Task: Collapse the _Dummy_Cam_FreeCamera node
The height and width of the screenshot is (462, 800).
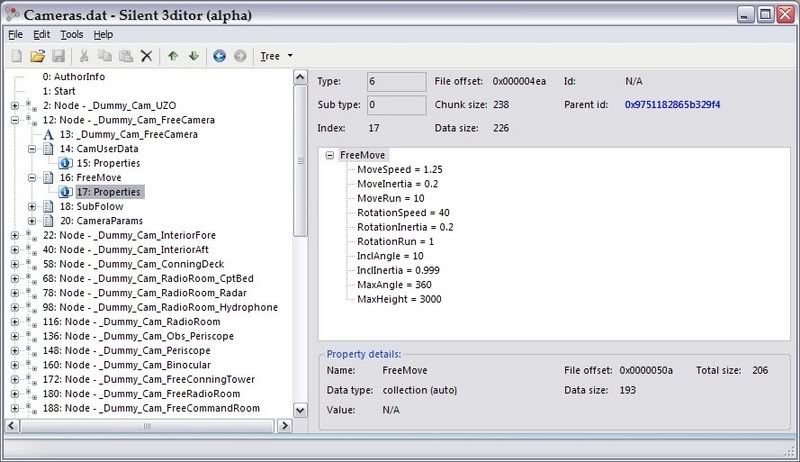Action: point(15,120)
